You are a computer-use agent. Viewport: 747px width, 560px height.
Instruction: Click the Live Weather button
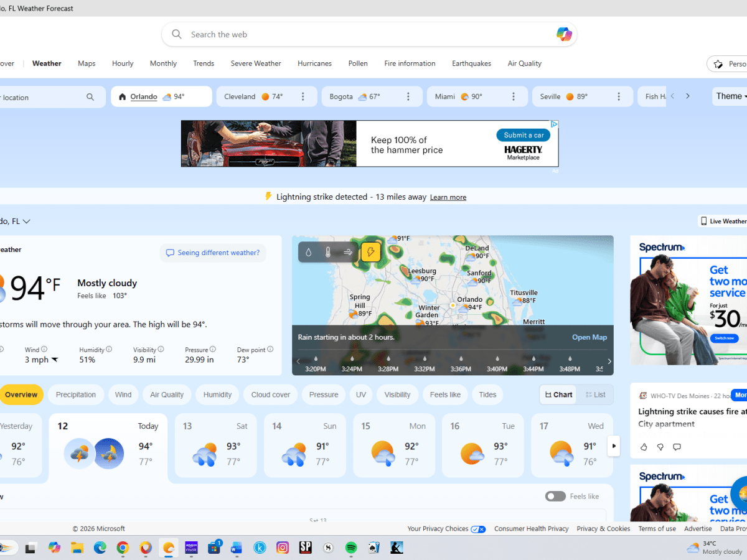723,221
